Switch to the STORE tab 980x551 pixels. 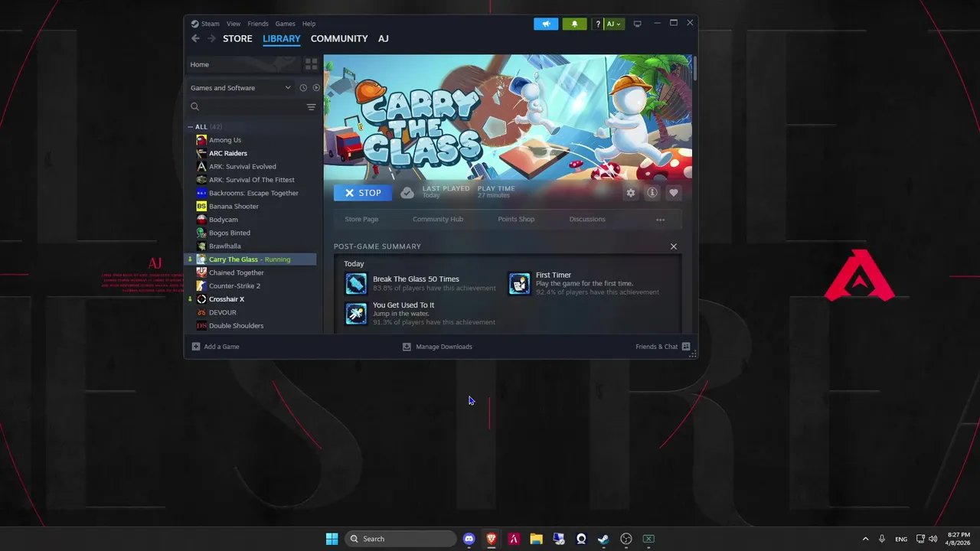[x=237, y=38]
